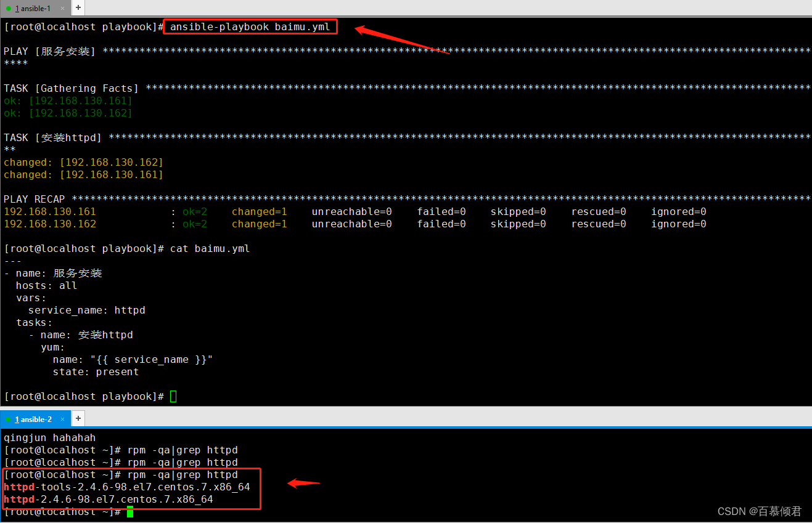Click the 'name: "{{ service_name }}"' line
The height and width of the screenshot is (523, 812).
[133, 360]
